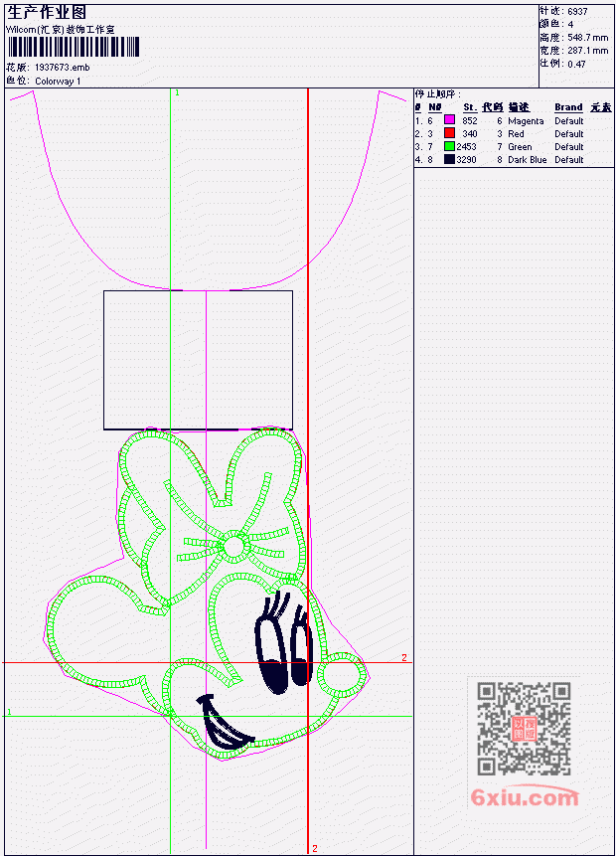The height and width of the screenshot is (856, 616).
Task: Click the Magenta color swatch
Action: pyautogui.click(x=449, y=120)
